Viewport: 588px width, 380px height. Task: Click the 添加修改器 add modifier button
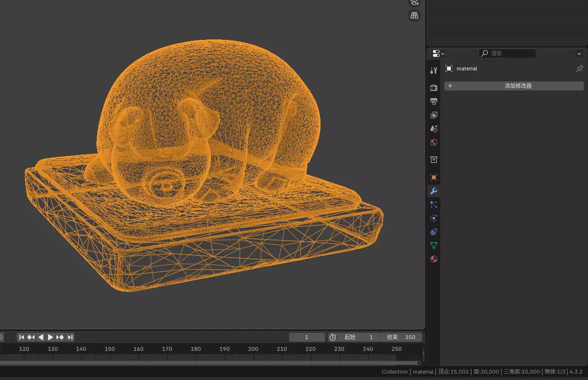point(514,86)
